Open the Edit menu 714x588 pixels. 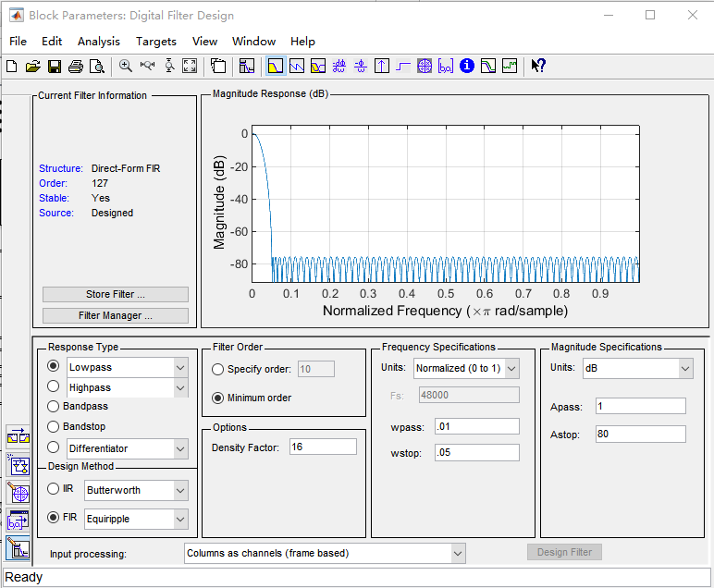(x=52, y=42)
